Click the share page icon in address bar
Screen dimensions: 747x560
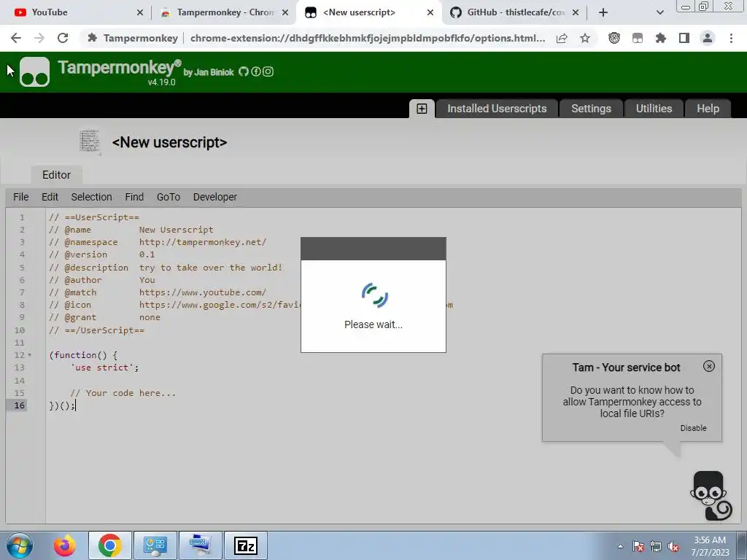pos(562,38)
